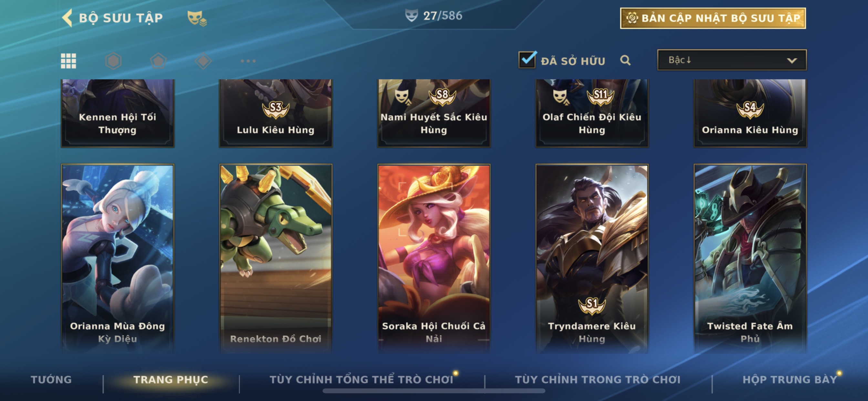
Task: Open skin search with magnifier icon
Action: click(625, 60)
